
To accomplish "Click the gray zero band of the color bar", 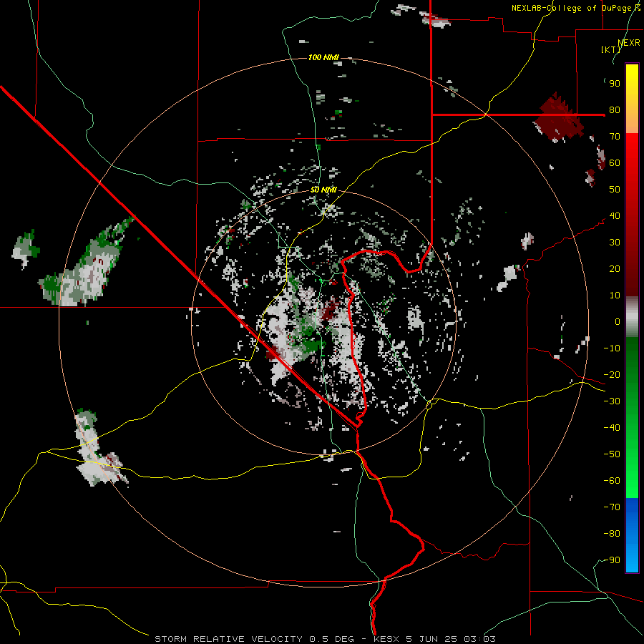I will click(x=632, y=316).
